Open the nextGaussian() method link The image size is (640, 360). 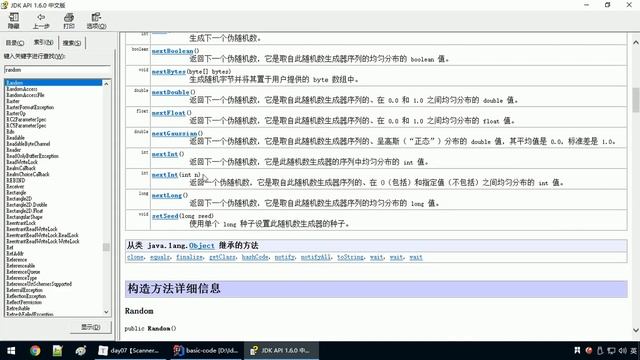[174, 133]
